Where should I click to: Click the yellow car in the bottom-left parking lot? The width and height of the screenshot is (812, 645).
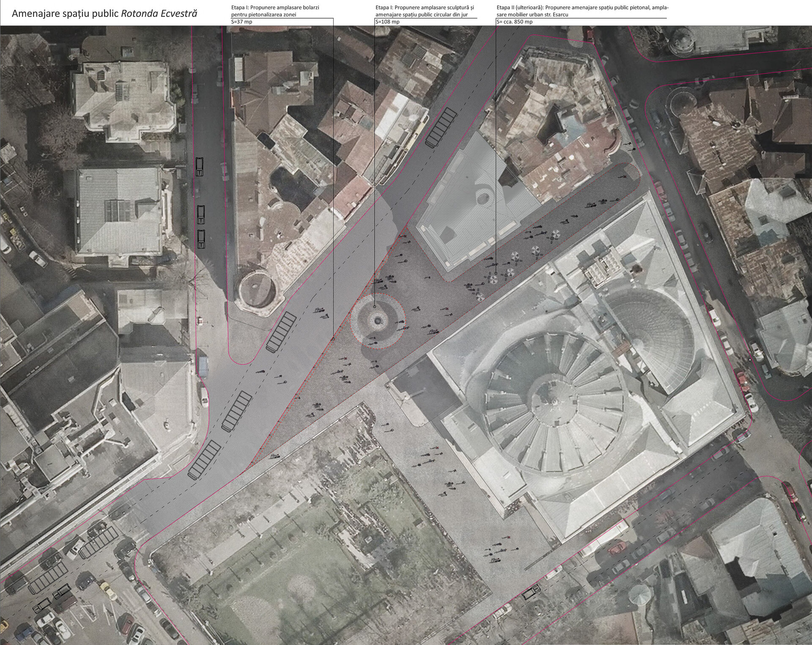tap(108, 590)
